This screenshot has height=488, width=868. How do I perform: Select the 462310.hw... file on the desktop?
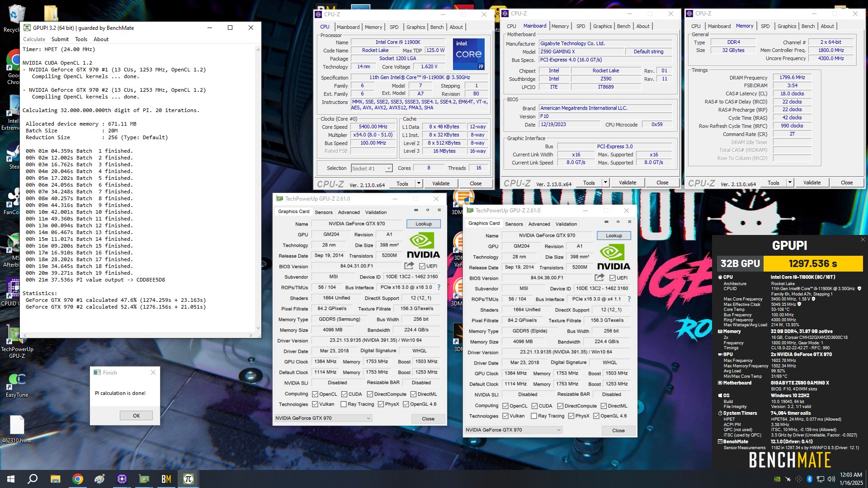tap(17, 429)
